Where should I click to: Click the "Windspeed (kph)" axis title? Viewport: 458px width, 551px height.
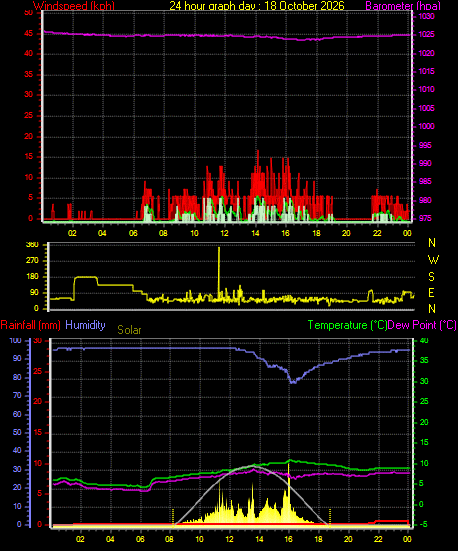tap(74, 6)
